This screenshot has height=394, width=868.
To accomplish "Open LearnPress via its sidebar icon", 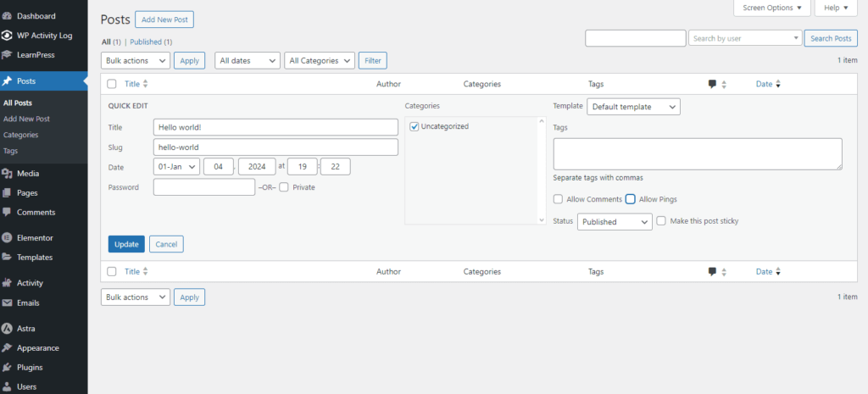I will pos(8,55).
